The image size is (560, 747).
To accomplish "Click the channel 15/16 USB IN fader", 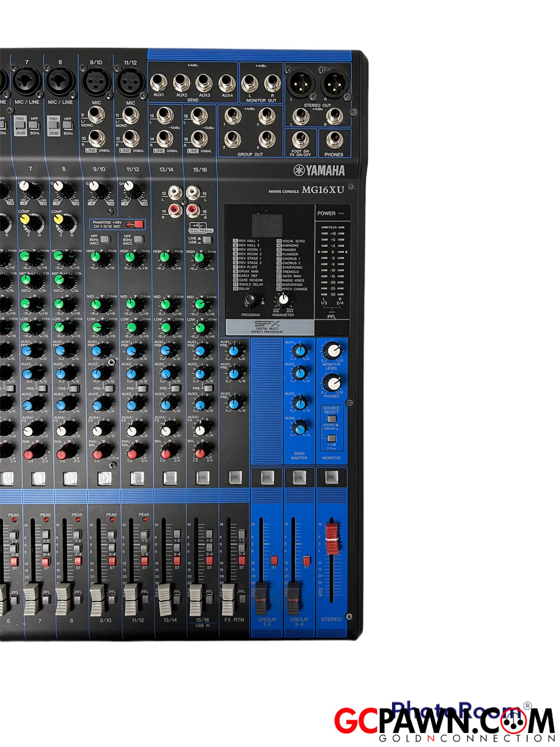I will pos(196,600).
